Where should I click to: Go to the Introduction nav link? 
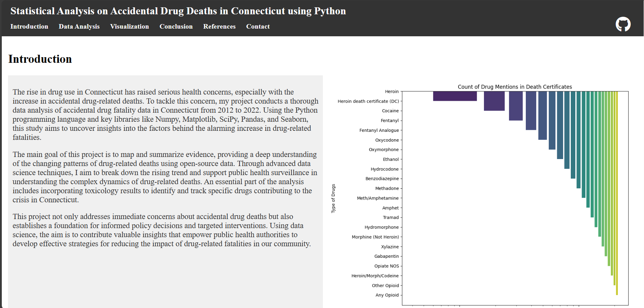(x=29, y=27)
